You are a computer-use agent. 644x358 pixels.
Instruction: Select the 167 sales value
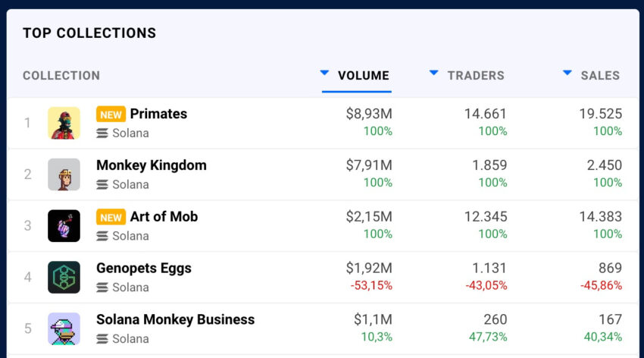(611, 319)
